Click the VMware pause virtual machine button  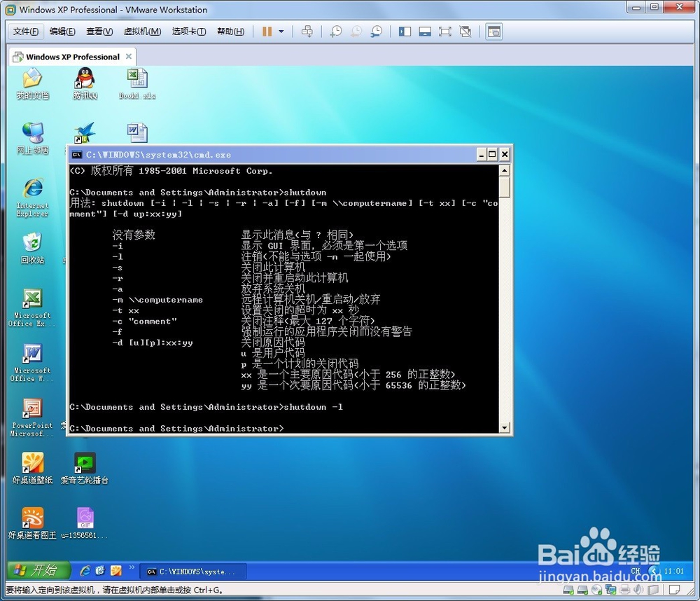coord(267,32)
